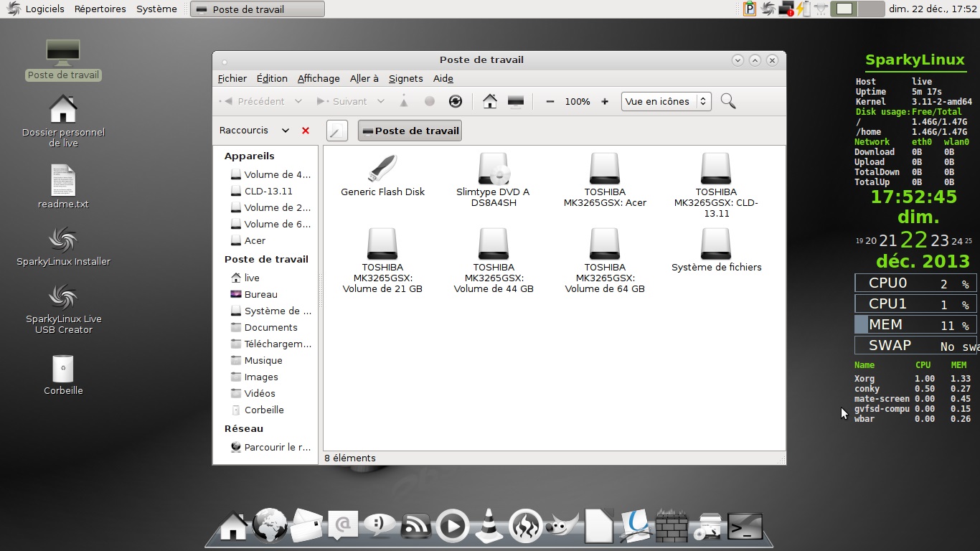Click the network monitor tray icon
Image resolution: width=980 pixels, height=551 pixels.
786,9
